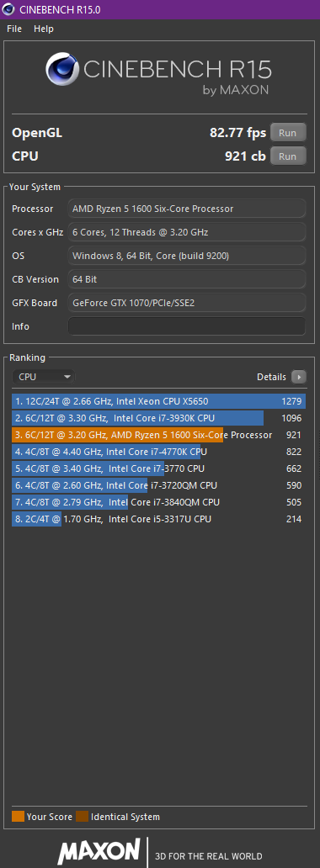Select the Core i5-3317U ranking row
This screenshot has height=868, width=320.
click(x=158, y=519)
